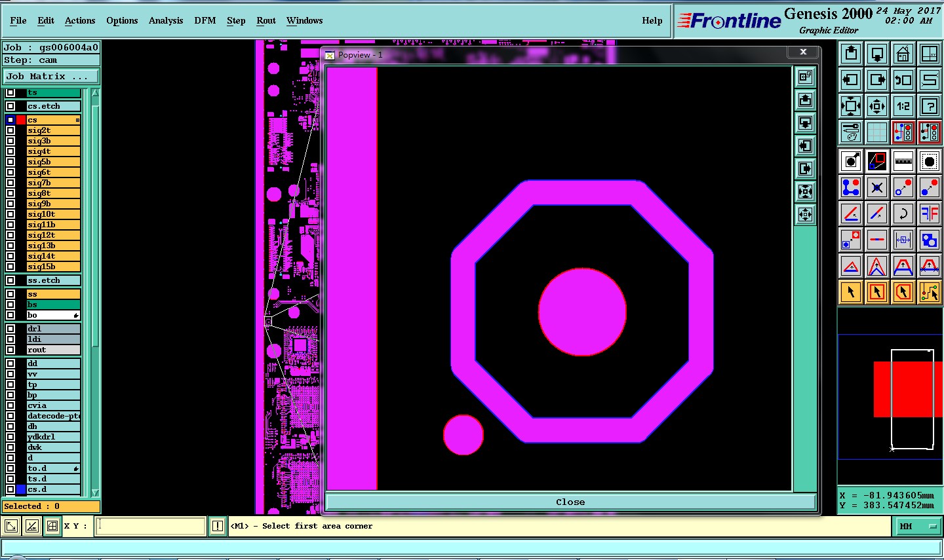Select the polygon area select arrow tool

tap(903, 292)
